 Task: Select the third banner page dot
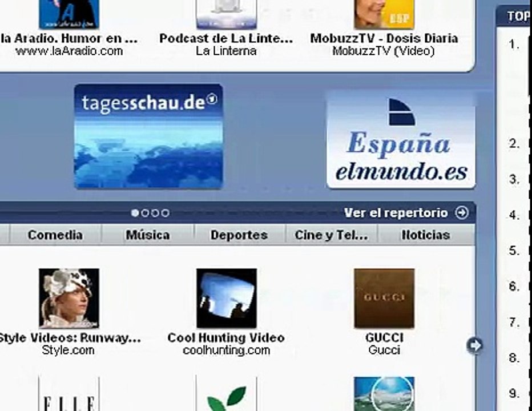(155, 213)
